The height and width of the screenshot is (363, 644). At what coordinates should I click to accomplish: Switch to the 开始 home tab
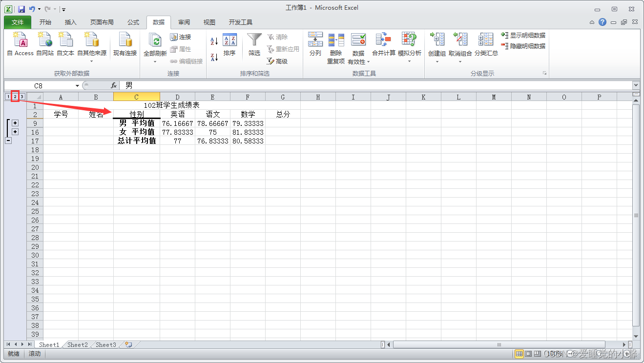[x=45, y=22]
